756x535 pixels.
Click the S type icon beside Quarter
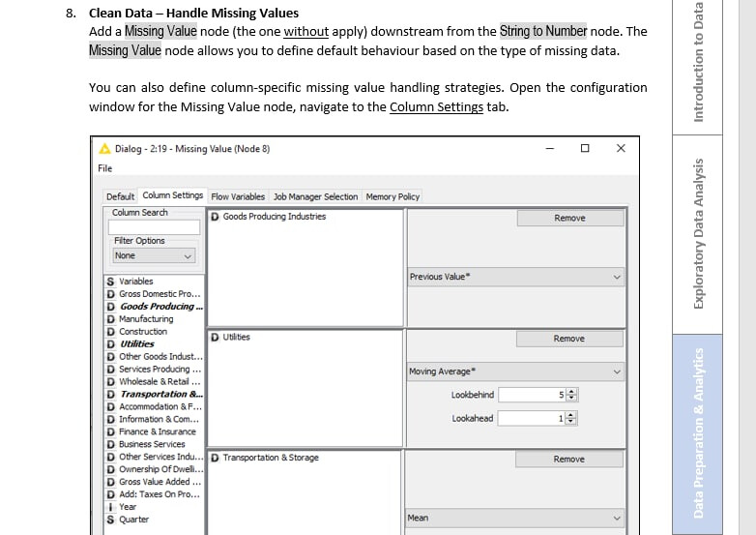tap(111, 520)
